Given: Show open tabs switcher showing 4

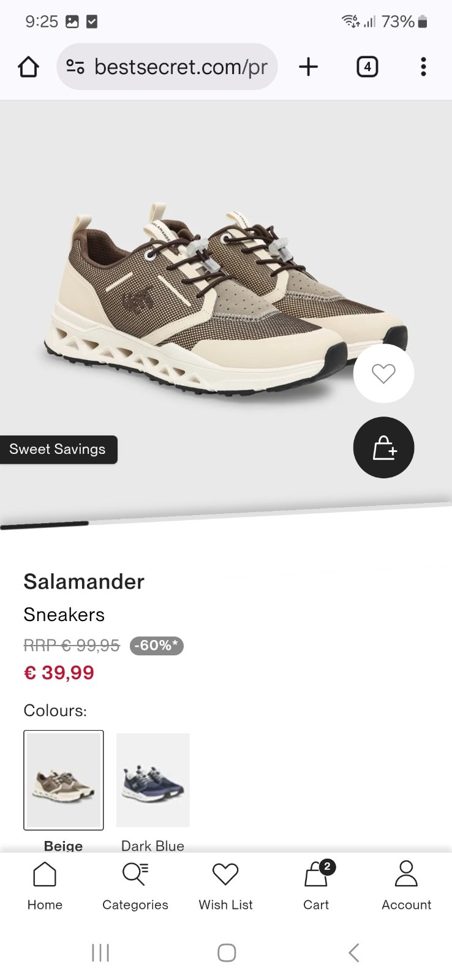Looking at the screenshot, I should (367, 67).
